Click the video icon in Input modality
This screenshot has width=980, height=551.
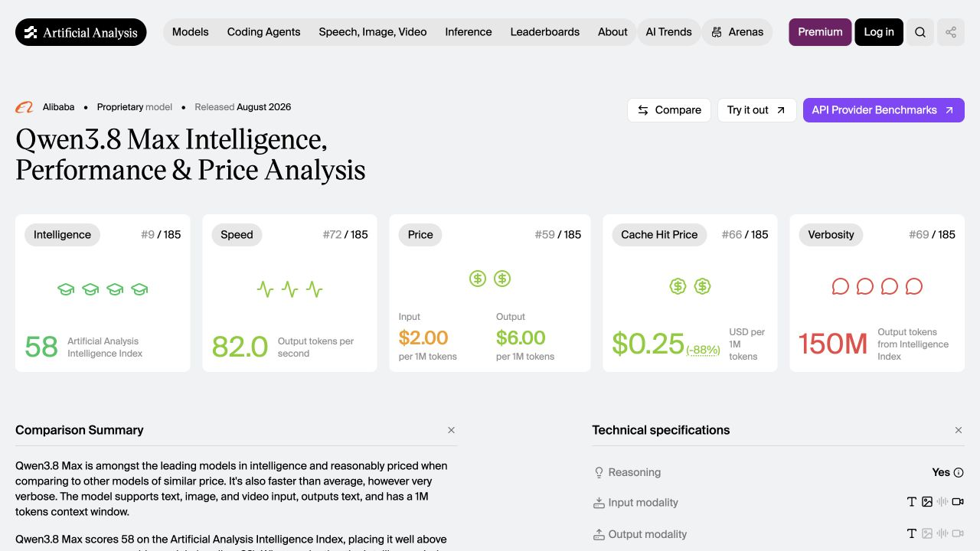tap(958, 502)
